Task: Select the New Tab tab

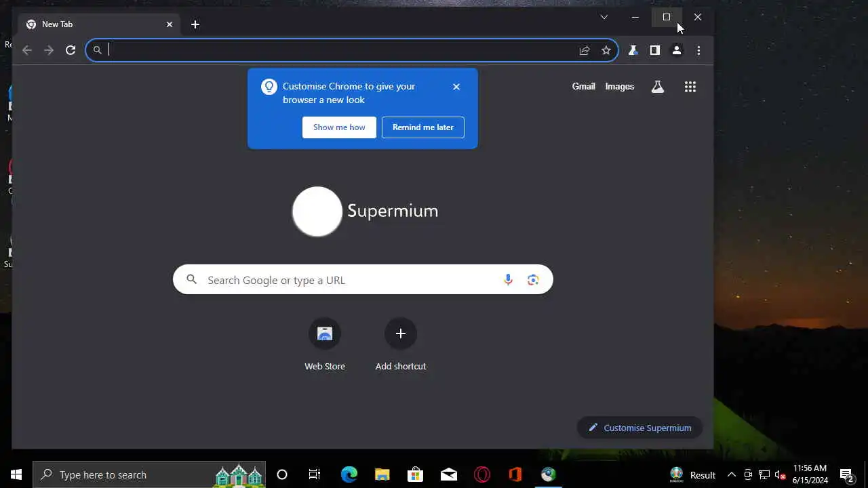Action: tap(99, 24)
